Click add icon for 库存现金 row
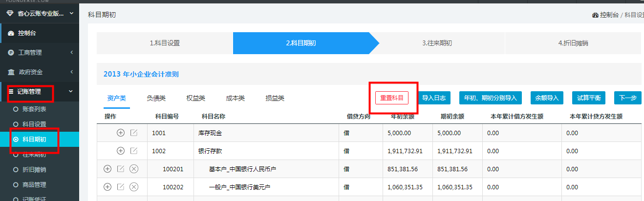This screenshot has width=644, height=201. click(x=121, y=133)
